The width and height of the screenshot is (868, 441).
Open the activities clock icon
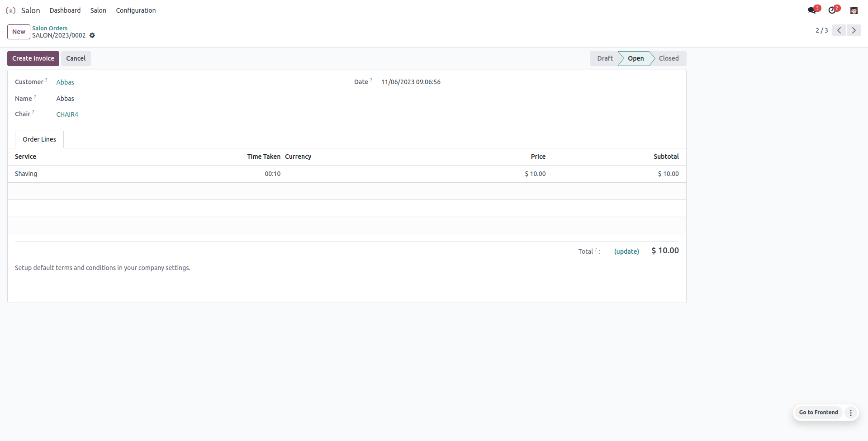[832, 10]
